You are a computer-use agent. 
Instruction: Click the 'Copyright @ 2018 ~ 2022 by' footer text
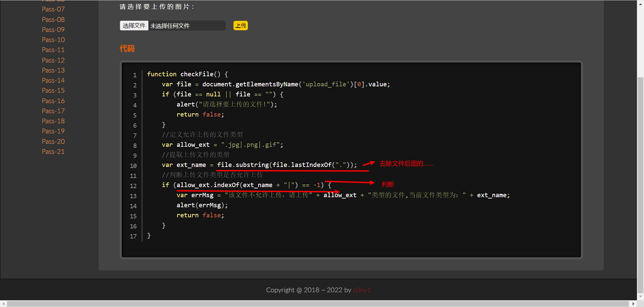pos(309,290)
